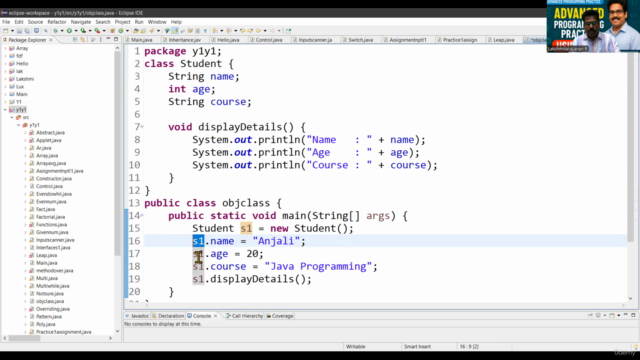Screen dimensions: 640x360
Task: Open the Call Hierarchy view tab
Action: pyautogui.click(x=244, y=316)
